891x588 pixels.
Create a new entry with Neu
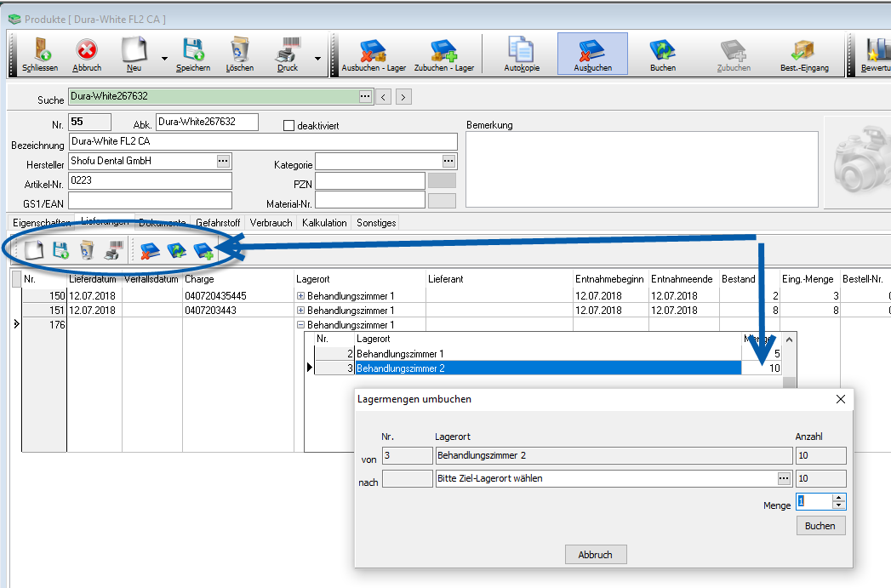134,50
